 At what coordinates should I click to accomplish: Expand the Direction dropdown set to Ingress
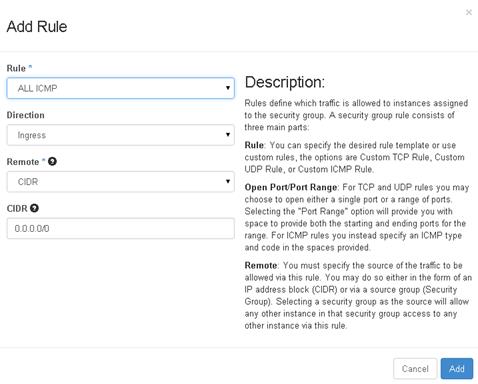coord(121,135)
